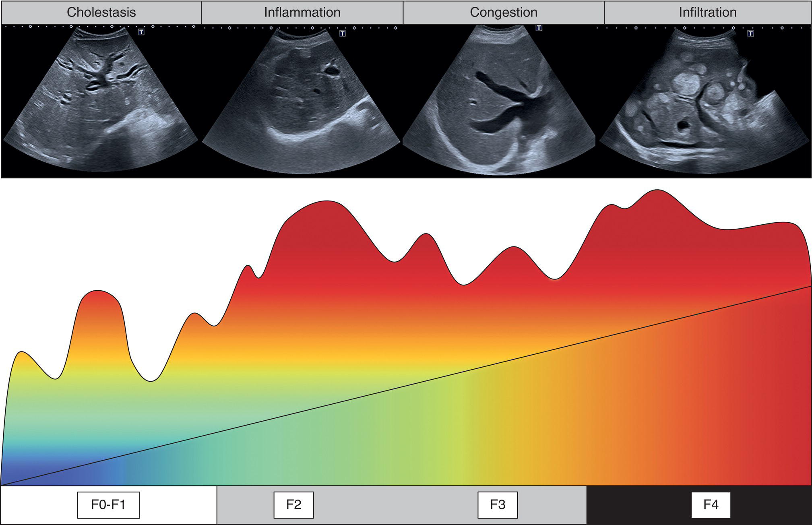This screenshot has width=812, height=525.
Task: Open the Congestion header tab
Action: [x=503, y=12]
